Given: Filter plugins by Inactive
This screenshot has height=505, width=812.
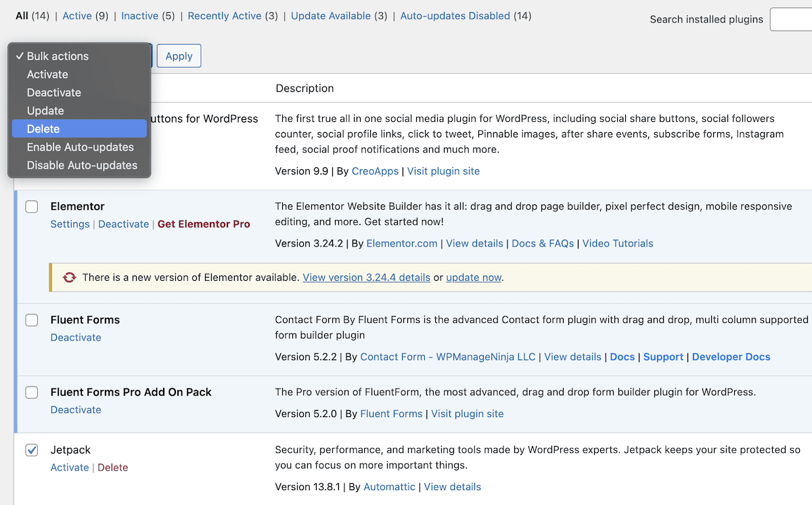Looking at the screenshot, I should click(x=139, y=16).
